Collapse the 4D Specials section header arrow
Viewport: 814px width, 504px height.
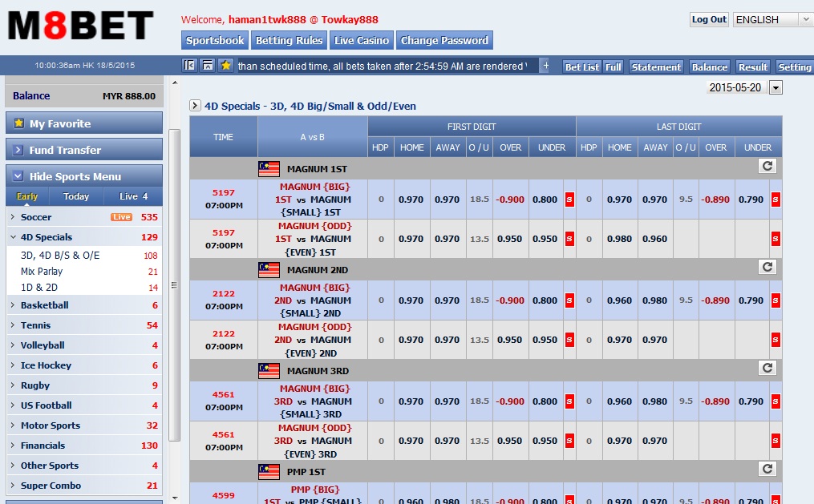pyautogui.click(x=195, y=106)
